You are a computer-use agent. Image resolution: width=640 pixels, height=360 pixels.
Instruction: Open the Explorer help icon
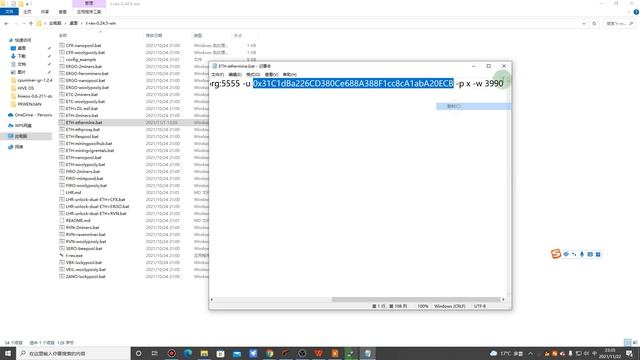pos(636,12)
